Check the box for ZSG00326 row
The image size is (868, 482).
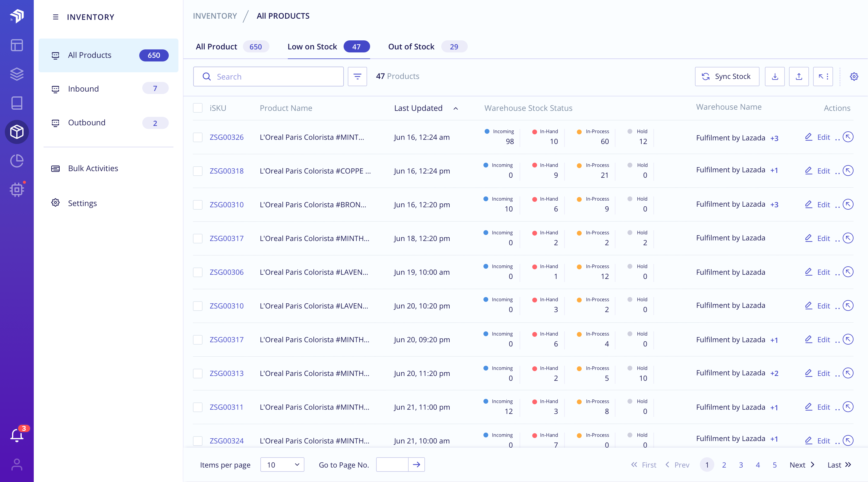pos(197,137)
